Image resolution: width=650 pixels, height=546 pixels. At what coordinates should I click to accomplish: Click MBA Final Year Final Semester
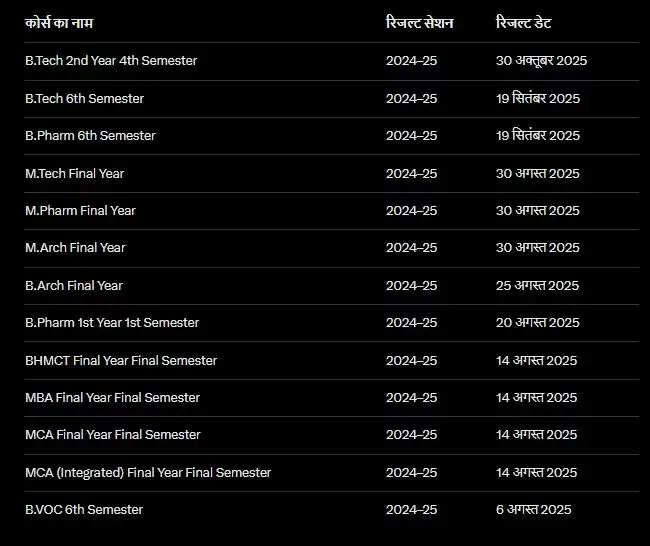(x=112, y=398)
